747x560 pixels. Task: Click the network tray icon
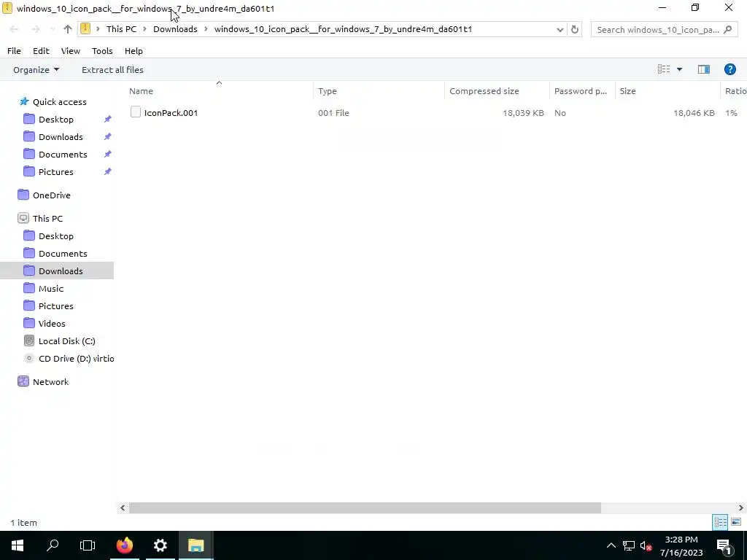coord(628,546)
